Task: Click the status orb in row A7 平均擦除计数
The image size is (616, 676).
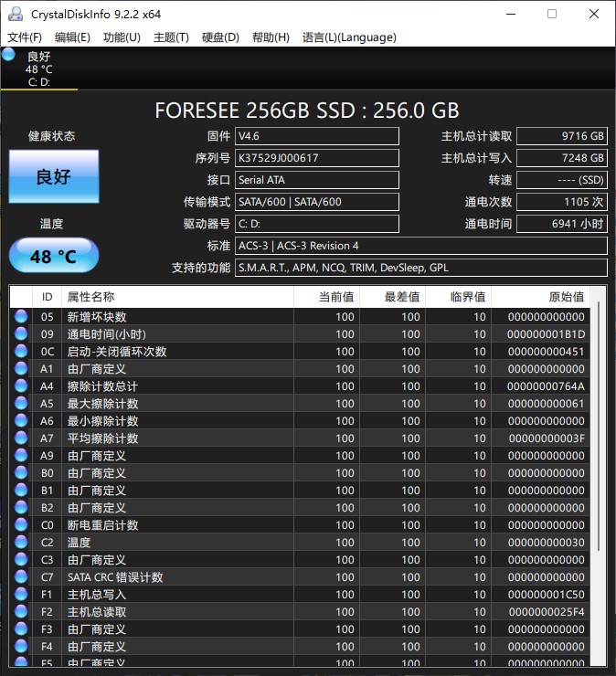Action: pyautogui.click(x=21, y=438)
